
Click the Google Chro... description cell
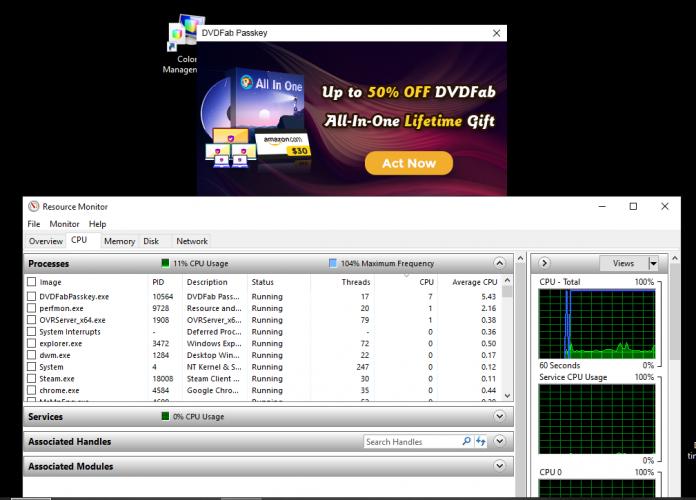212,390
